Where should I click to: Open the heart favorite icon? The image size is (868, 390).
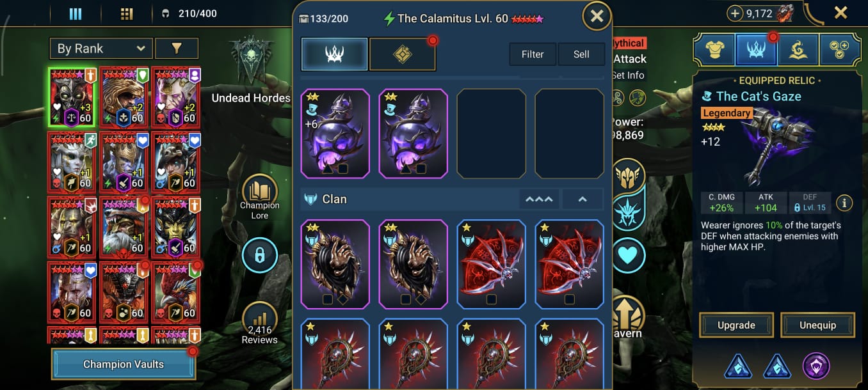click(628, 256)
